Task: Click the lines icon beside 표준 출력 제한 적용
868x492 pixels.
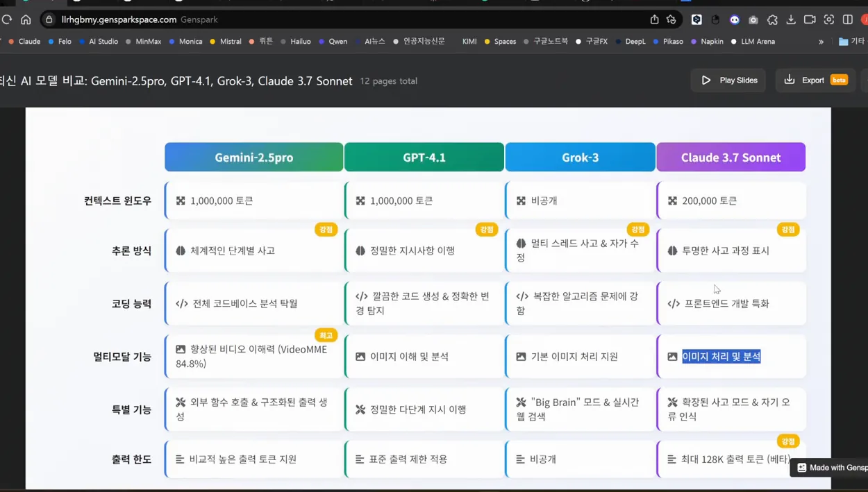Action: (360, 459)
